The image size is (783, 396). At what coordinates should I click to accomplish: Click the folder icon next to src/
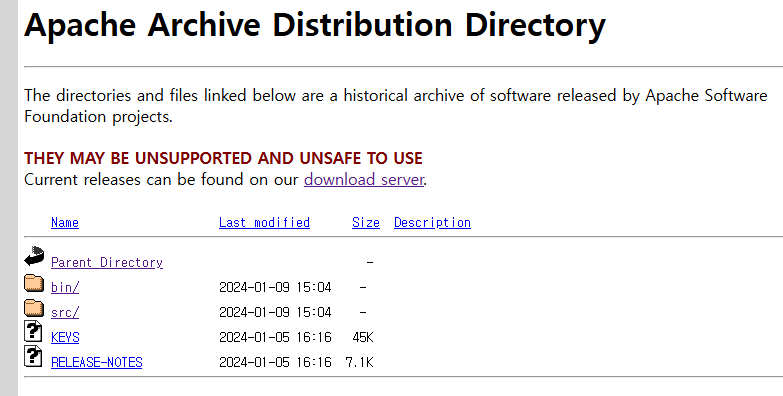point(34,308)
